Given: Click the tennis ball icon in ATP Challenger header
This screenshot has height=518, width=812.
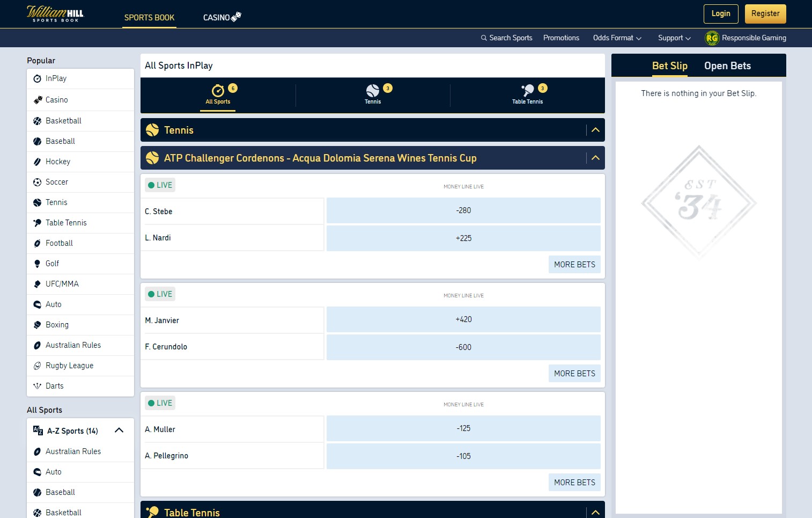Looking at the screenshot, I should [x=152, y=158].
